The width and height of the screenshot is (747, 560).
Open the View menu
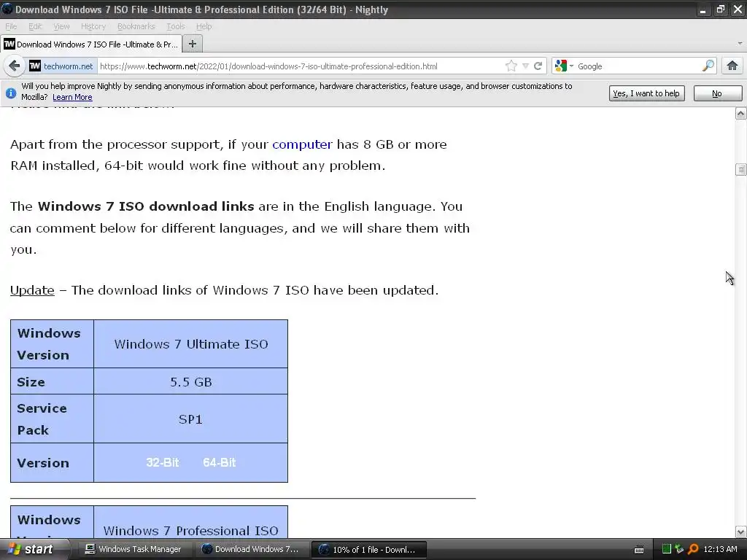pos(61,26)
